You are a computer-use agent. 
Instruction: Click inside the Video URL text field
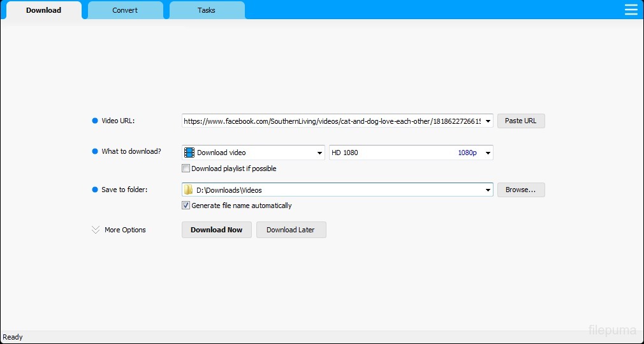[332, 121]
